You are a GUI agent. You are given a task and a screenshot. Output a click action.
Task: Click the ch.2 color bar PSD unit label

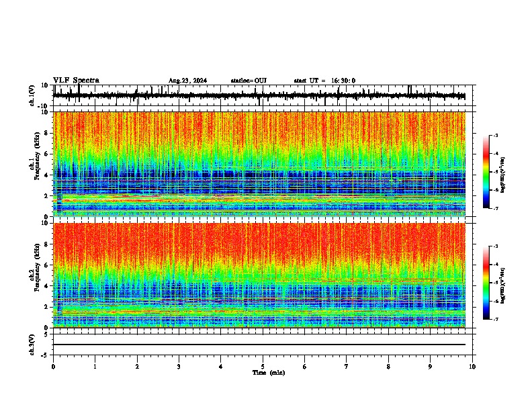coord(503,285)
